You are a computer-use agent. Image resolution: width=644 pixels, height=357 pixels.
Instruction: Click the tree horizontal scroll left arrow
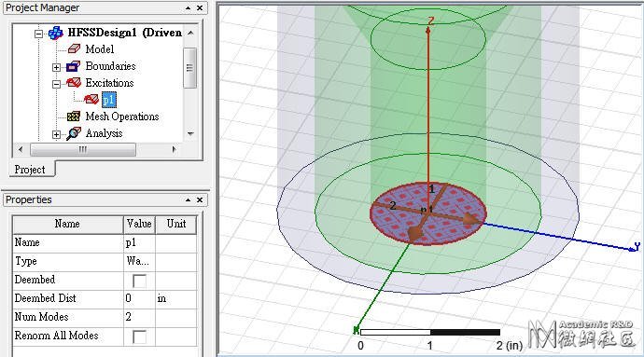21,149
